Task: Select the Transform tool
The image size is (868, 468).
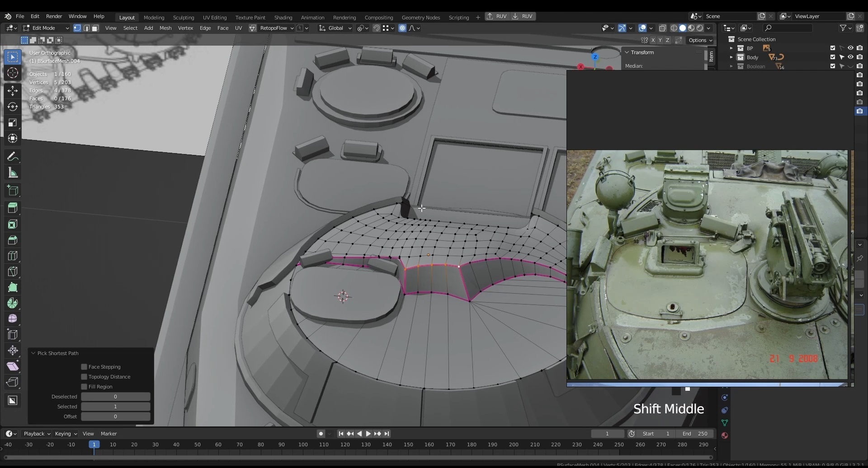Action: point(13,139)
